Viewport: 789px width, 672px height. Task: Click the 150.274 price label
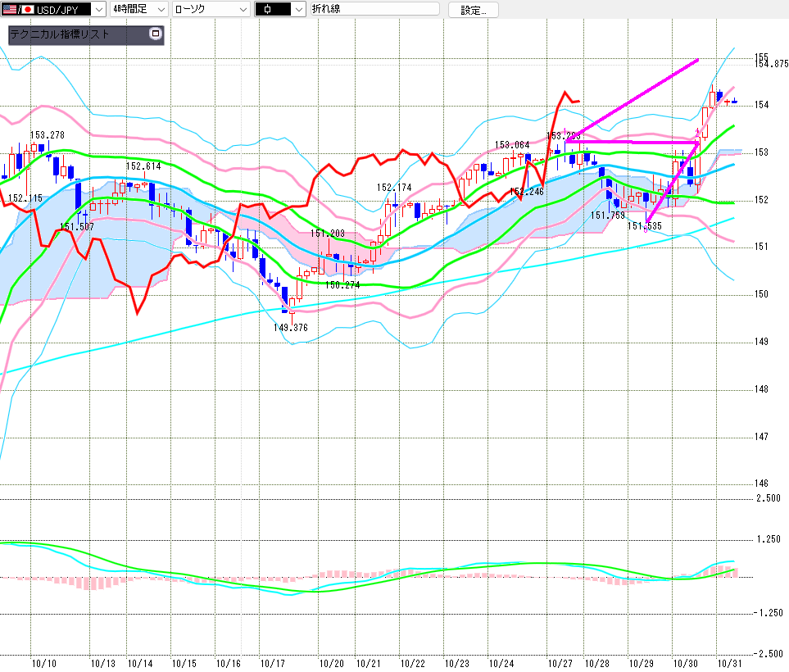tap(342, 285)
